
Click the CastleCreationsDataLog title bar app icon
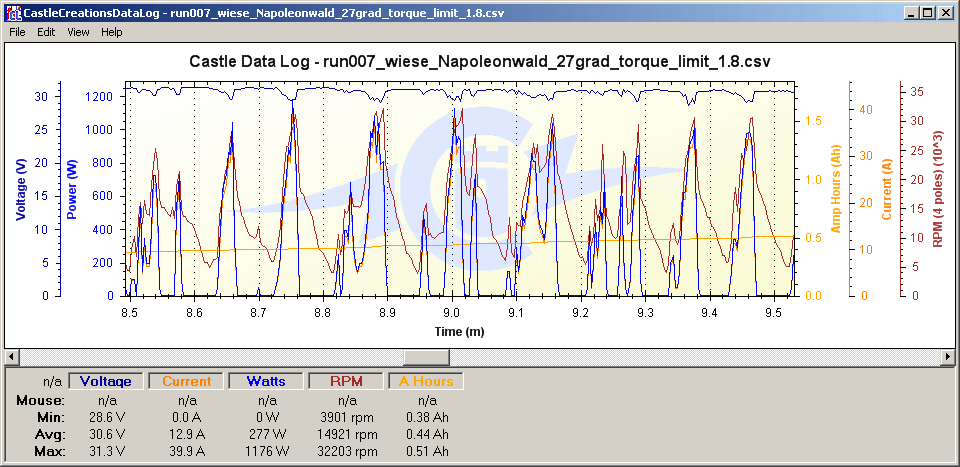point(12,12)
